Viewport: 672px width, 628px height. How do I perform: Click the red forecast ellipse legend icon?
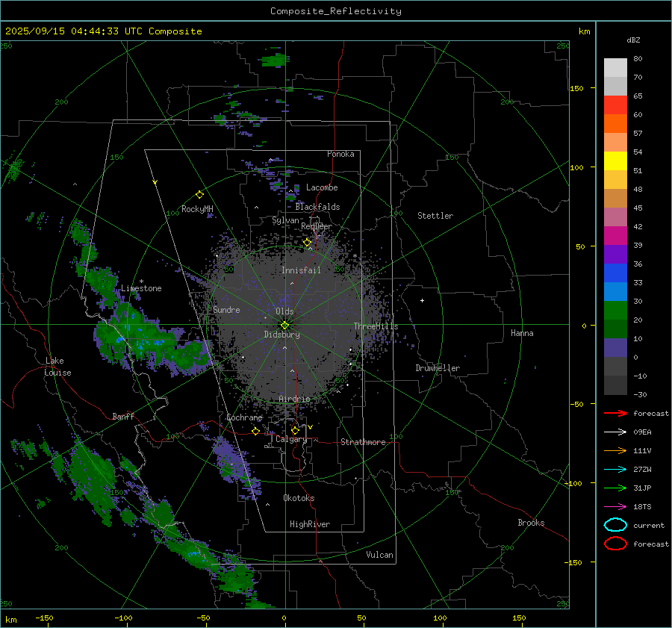[615, 544]
